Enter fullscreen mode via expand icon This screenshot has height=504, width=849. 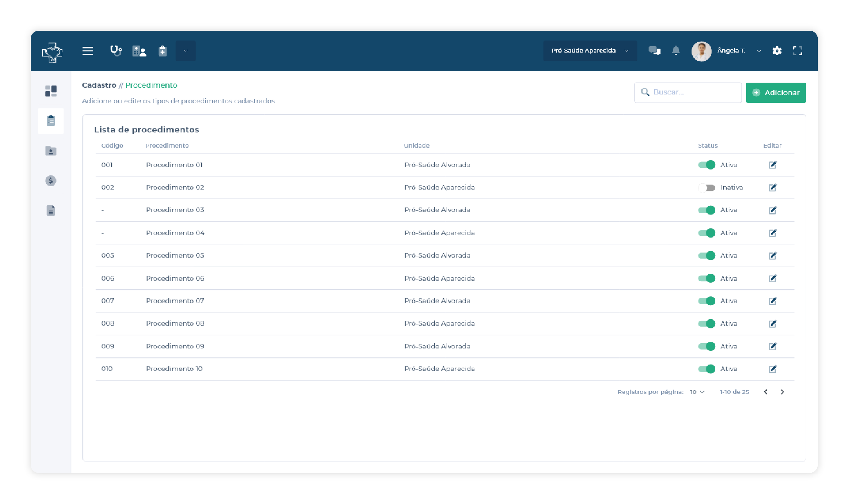797,51
